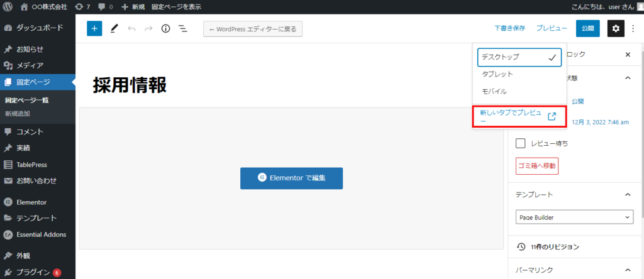Click the WordPress logo in admin bar

point(8,6)
